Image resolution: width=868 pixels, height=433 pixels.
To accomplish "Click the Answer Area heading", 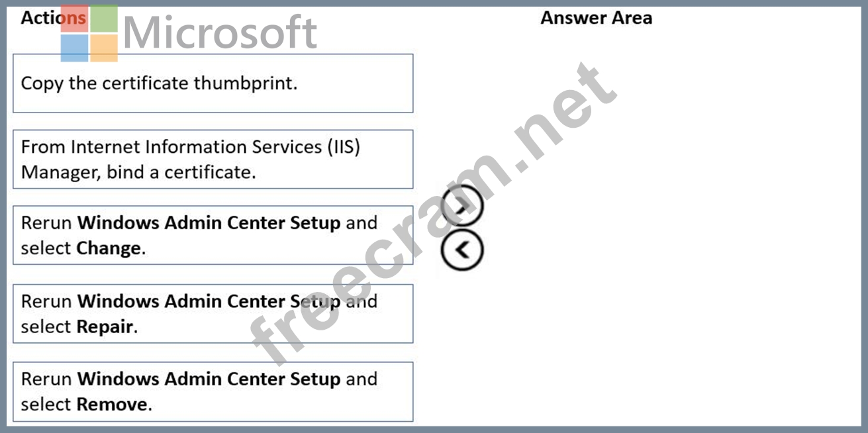I will pyautogui.click(x=596, y=18).
